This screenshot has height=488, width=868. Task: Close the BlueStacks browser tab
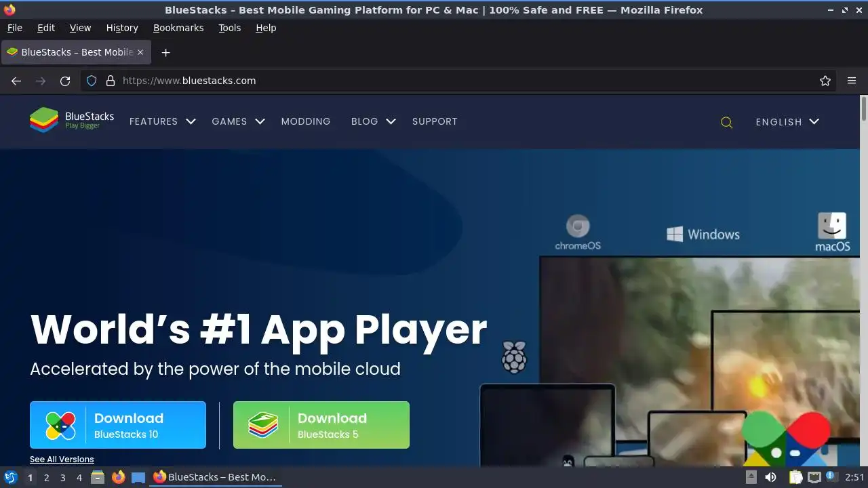pyautogui.click(x=140, y=52)
